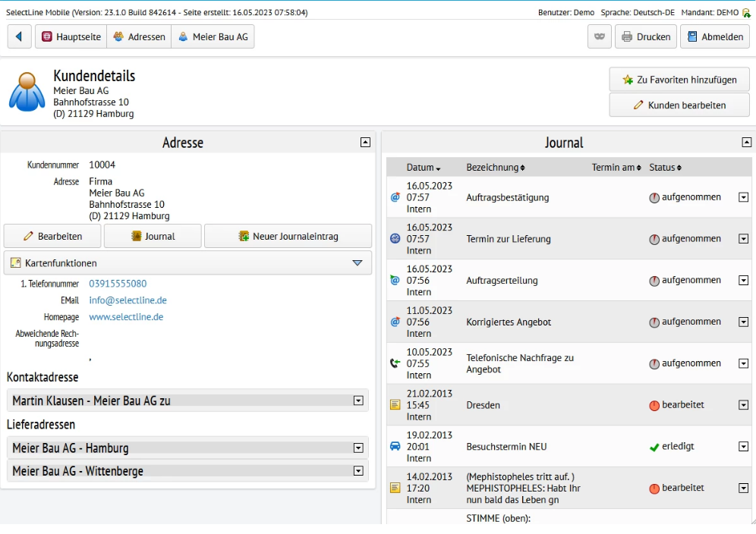Expand delivery address Meier Bau AG - Wittenberge
Image resolution: width=756 pixels, height=534 pixels.
(358, 471)
